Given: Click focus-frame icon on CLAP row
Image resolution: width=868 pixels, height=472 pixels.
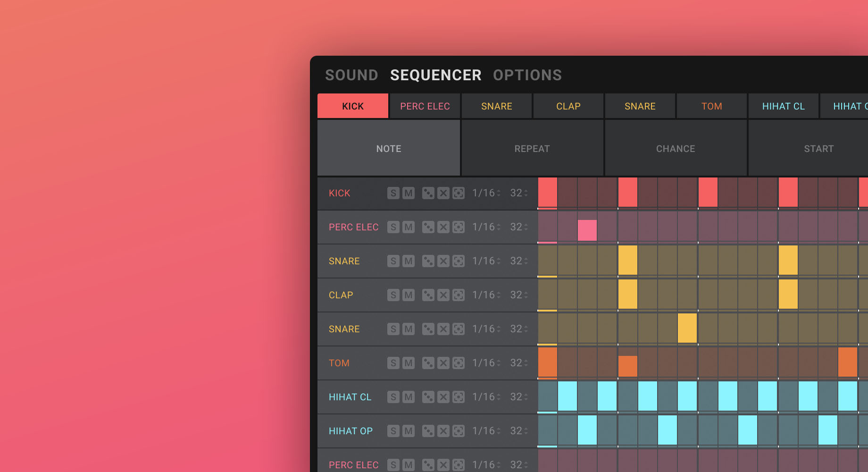Looking at the screenshot, I should click(459, 295).
